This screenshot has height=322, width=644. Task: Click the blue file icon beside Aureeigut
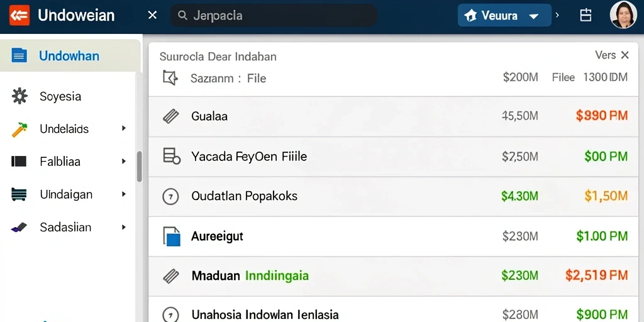click(x=172, y=236)
